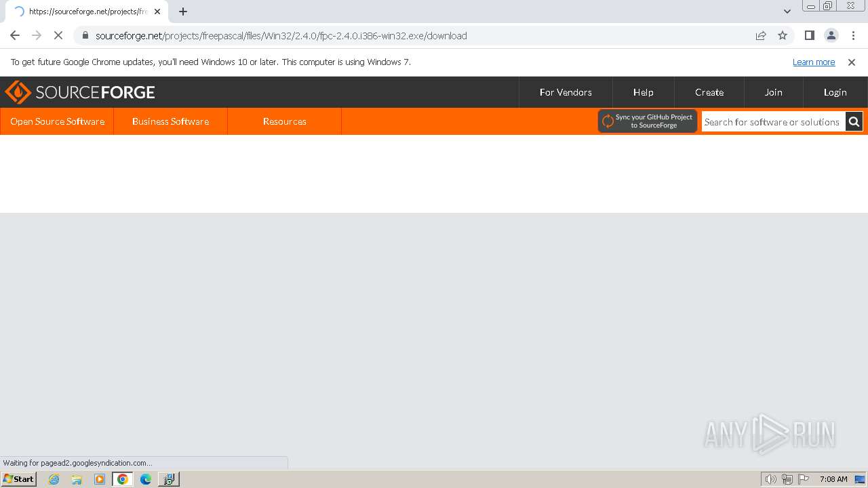This screenshot has height=488, width=868.
Task: Open the last taskbar application icon
Action: (168, 479)
